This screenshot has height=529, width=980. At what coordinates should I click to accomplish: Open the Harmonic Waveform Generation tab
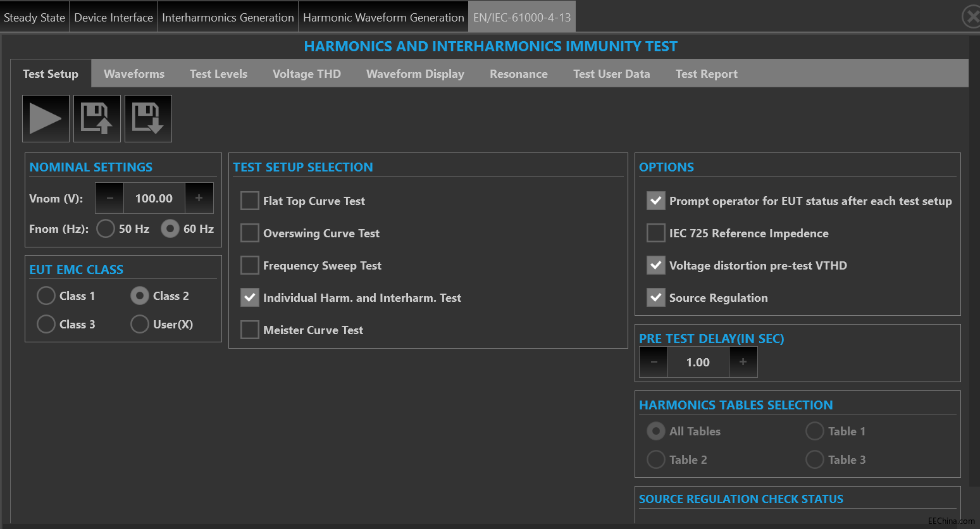(383, 17)
